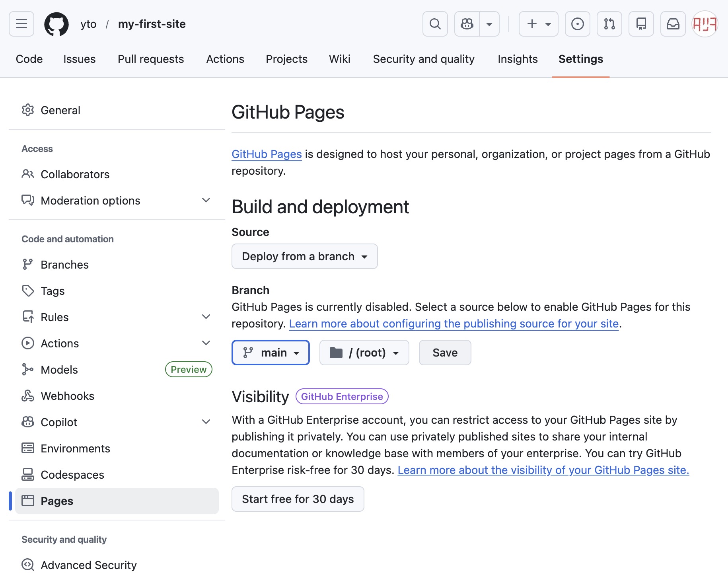Viewport: 728px width, 573px height.
Task: Switch to the Insights tab
Action: pyautogui.click(x=518, y=59)
